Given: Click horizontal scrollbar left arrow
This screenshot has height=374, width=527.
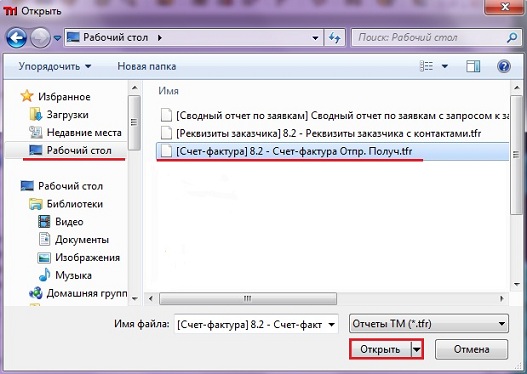Looking at the screenshot, I should [151, 298].
